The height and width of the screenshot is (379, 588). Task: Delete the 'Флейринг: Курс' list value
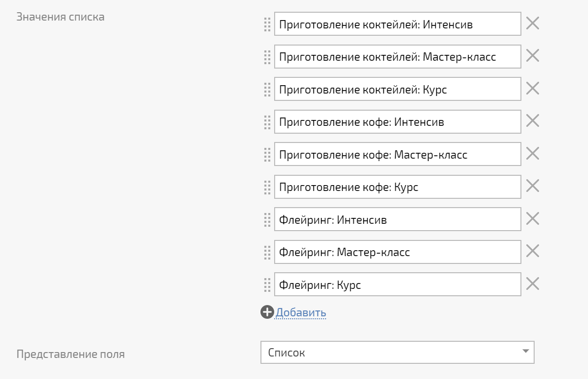click(532, 284)
